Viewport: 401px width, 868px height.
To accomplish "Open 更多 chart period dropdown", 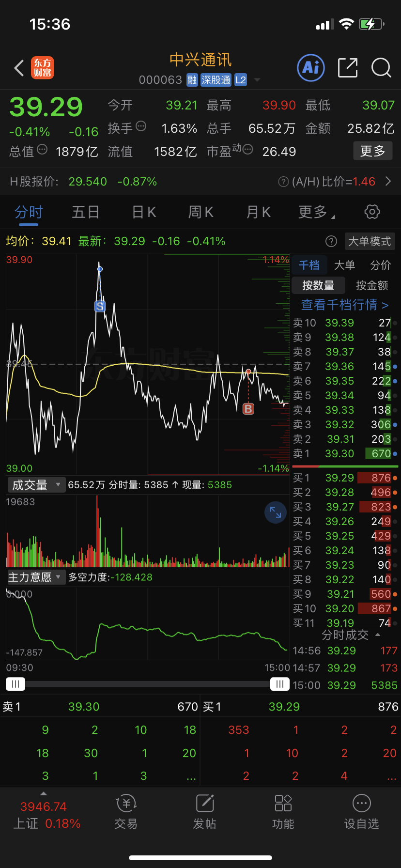I will [x=317, y=212].
